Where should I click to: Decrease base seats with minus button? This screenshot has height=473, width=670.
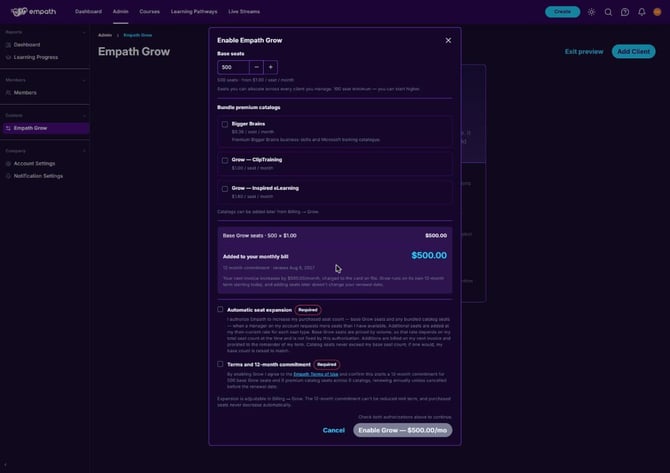coord(256,67)
